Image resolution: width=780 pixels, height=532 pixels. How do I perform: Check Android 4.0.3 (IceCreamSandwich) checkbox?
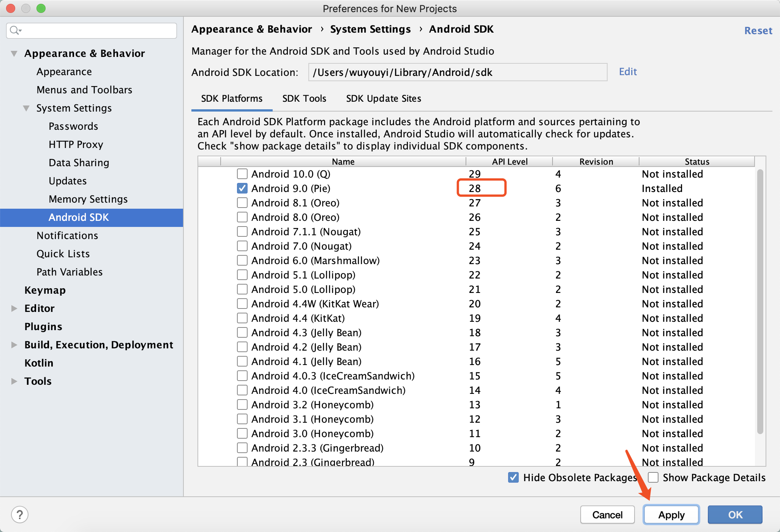coord(242,376)
